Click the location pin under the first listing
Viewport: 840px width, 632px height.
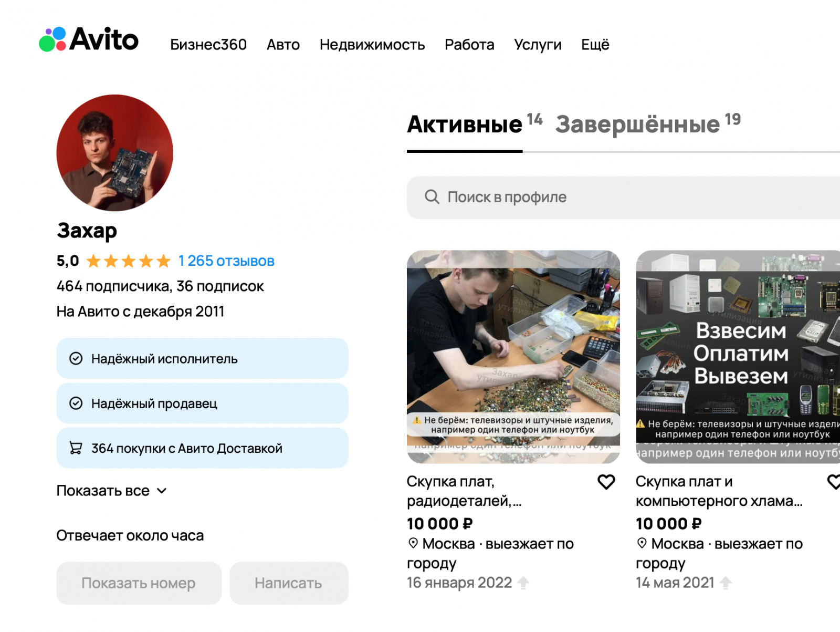tap(413, 543)
